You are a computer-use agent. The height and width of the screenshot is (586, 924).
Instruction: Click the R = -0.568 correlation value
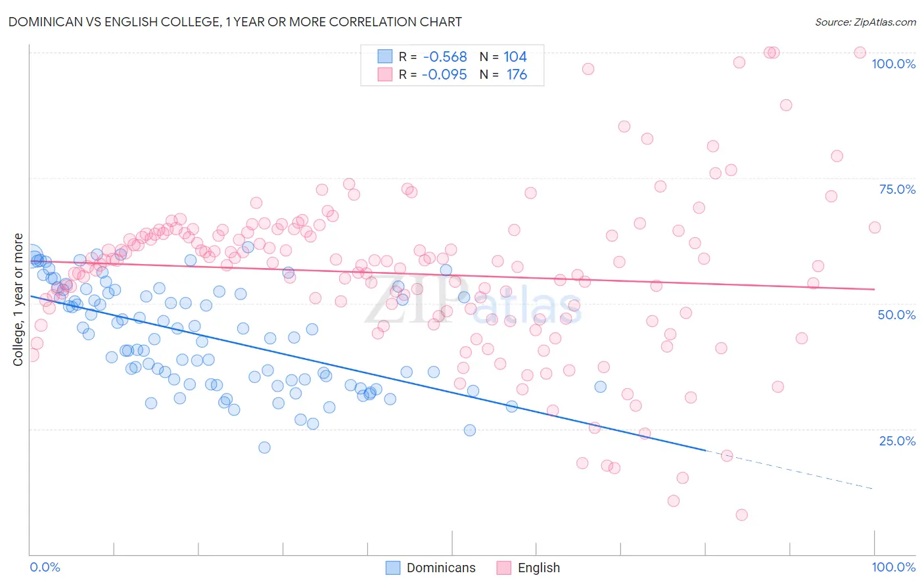(x=433, y=56)
